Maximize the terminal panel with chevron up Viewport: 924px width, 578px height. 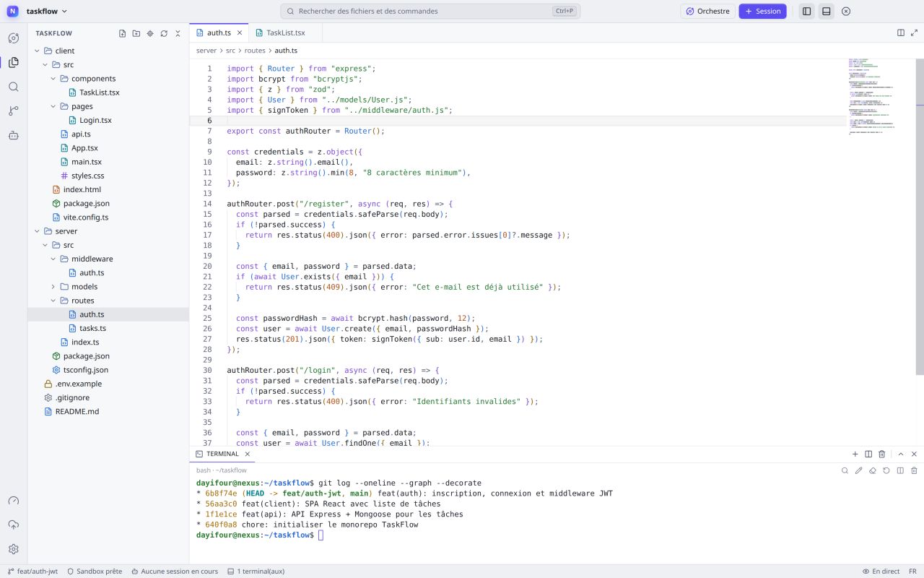coord(901,454)
